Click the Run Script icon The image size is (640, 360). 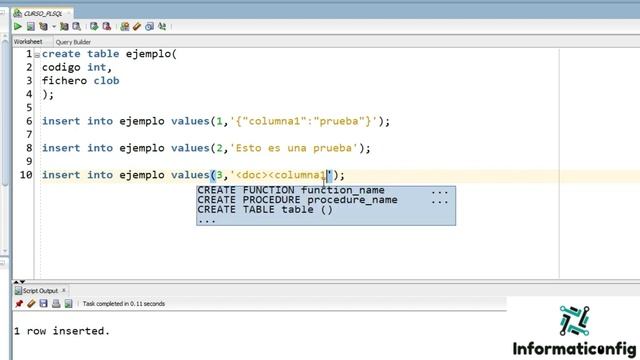[31, 27]
